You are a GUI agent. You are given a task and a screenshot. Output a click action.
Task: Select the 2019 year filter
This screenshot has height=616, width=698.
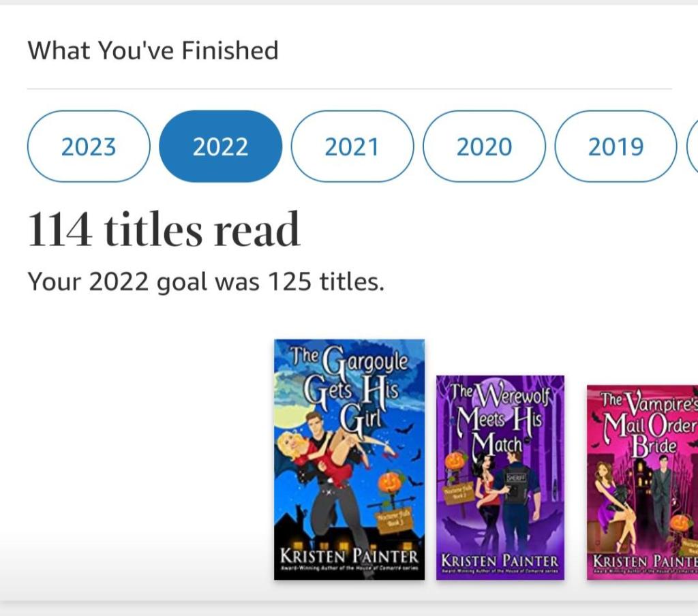(616, 147)
